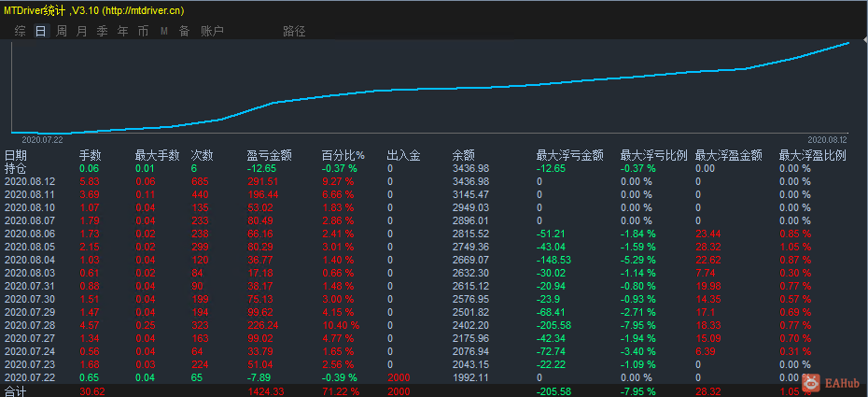This screenshot has height=397, width=868.
Task: Switch to the 综 summary tab
Action: 20,32
